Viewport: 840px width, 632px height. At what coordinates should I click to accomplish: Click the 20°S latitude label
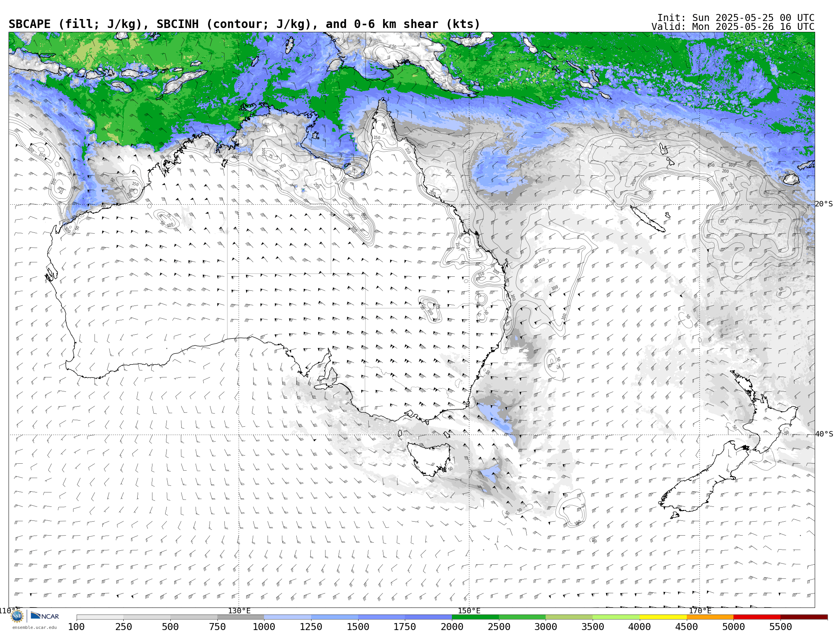(824, 204)
